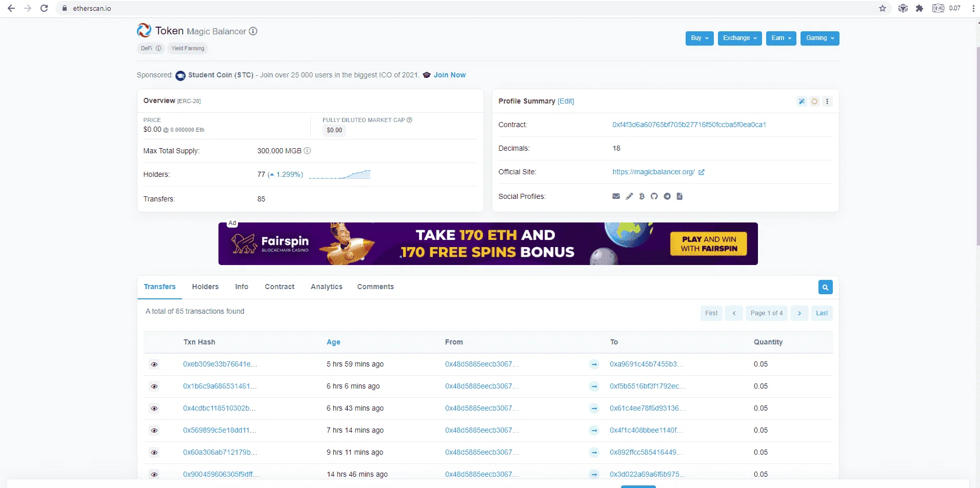The height and width of the screenshot is (488, 980).
Task: Click the eye icon for txn 0xeb309e33b76641e
Action: pyautogui.click(x=154, y=364)
